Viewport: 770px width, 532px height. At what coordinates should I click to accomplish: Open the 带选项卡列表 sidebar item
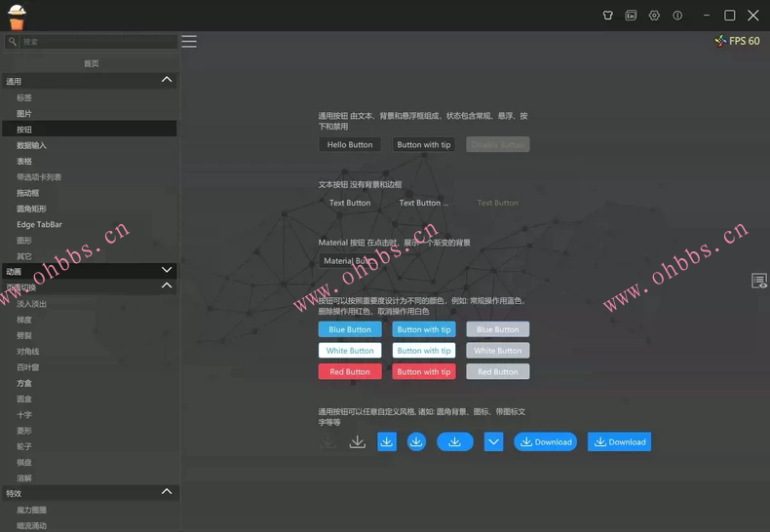(x=90, y=176)
